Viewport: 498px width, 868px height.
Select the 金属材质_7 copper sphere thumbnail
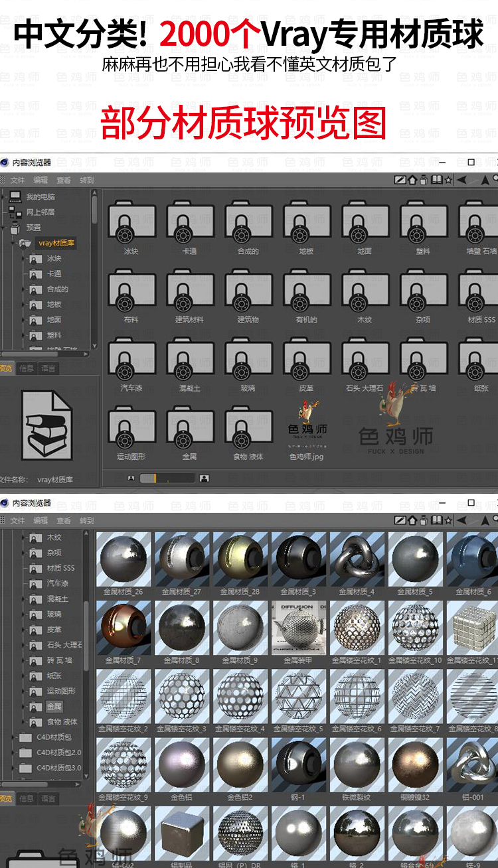tap(123, 628)
